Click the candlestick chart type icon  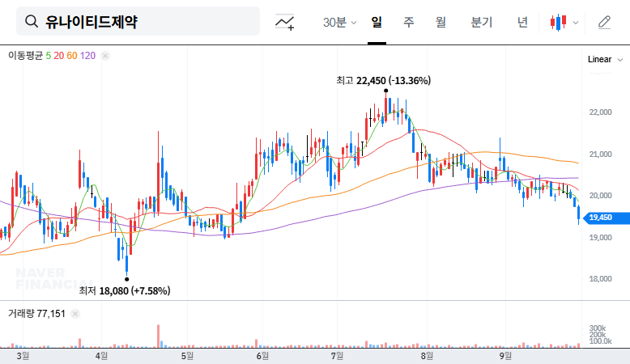pyautogui.click(x=559, y=23)
